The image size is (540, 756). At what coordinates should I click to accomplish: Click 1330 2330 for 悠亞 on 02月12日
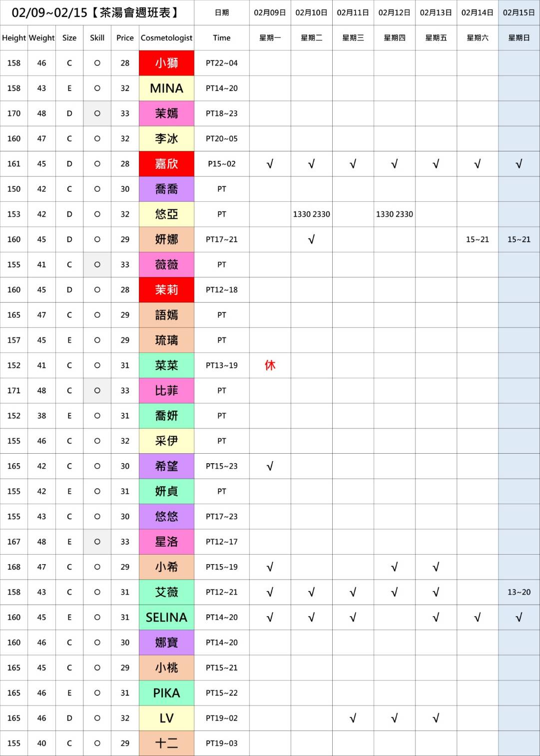(x=394, y=214)
